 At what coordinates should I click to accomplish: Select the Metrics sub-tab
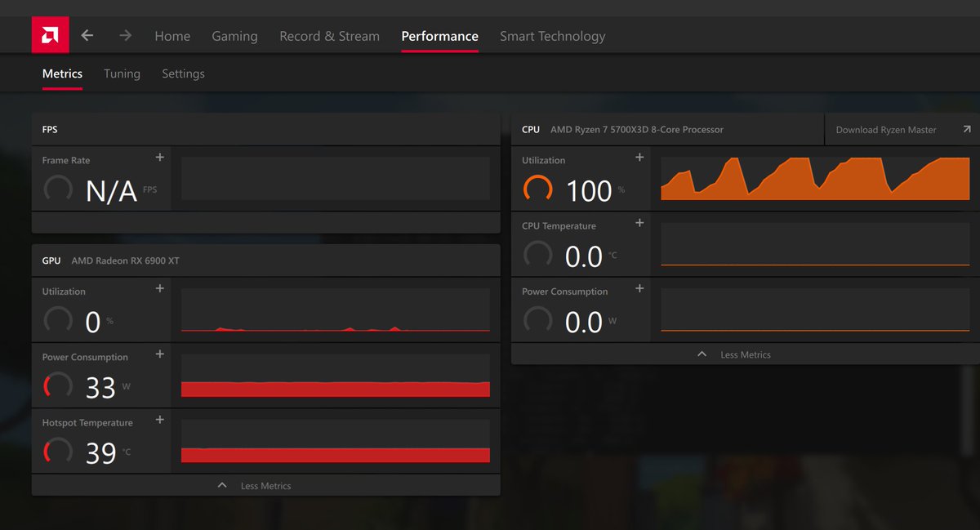62,73
